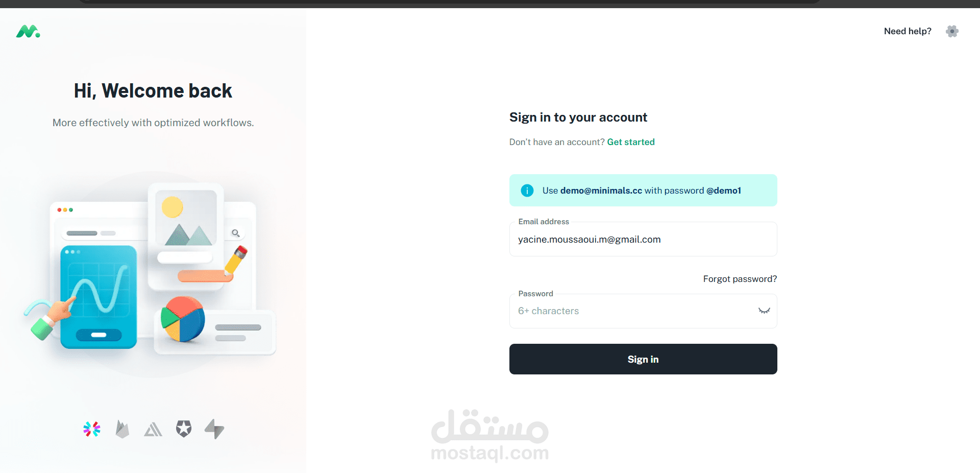Click the info icon in demo banner
The image size is (980, 473).
pyautogui.click(x=527, y=191)
